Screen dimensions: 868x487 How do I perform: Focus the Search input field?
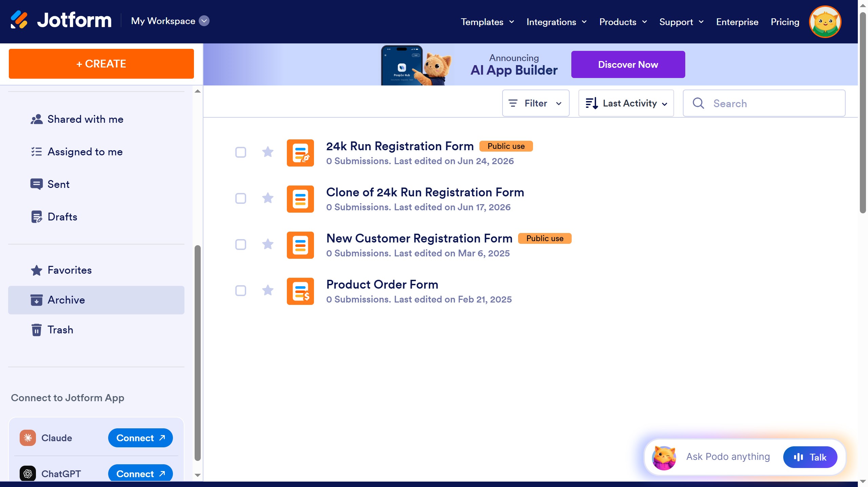[764, 103]
